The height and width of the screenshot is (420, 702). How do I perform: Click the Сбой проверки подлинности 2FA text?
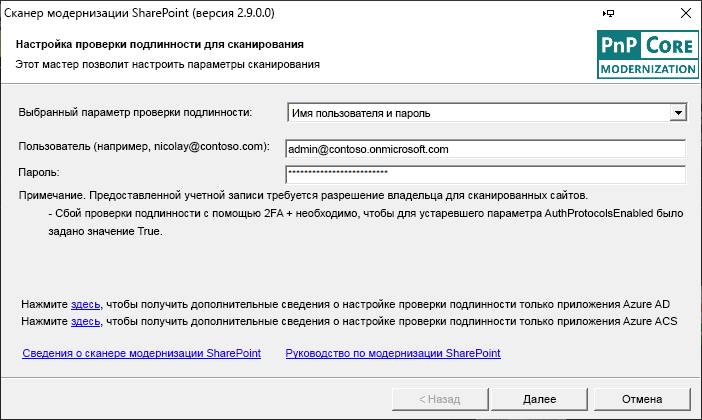(x=366, y=223)
